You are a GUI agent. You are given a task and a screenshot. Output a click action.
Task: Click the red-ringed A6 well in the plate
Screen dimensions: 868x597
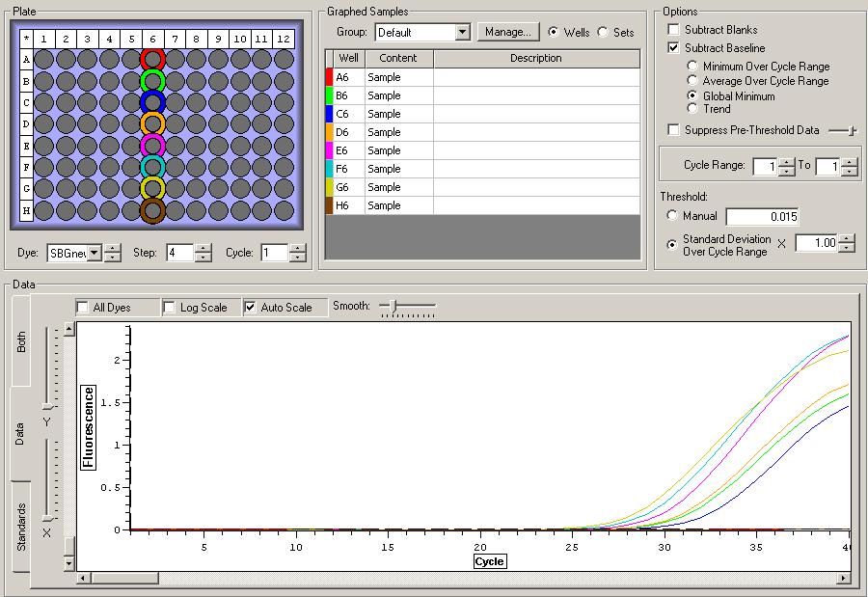tap(152, 59)
